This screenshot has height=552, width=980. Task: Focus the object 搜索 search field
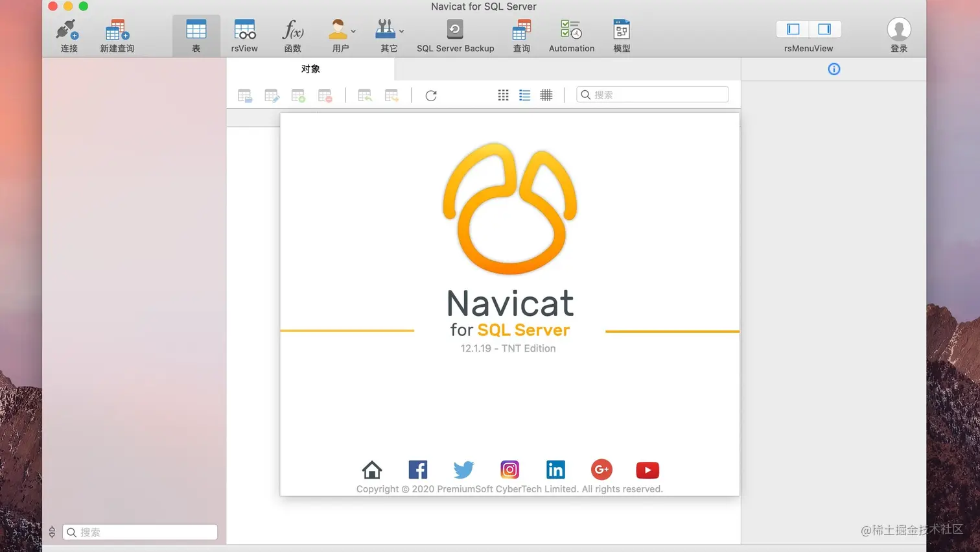tap(652, 95)
